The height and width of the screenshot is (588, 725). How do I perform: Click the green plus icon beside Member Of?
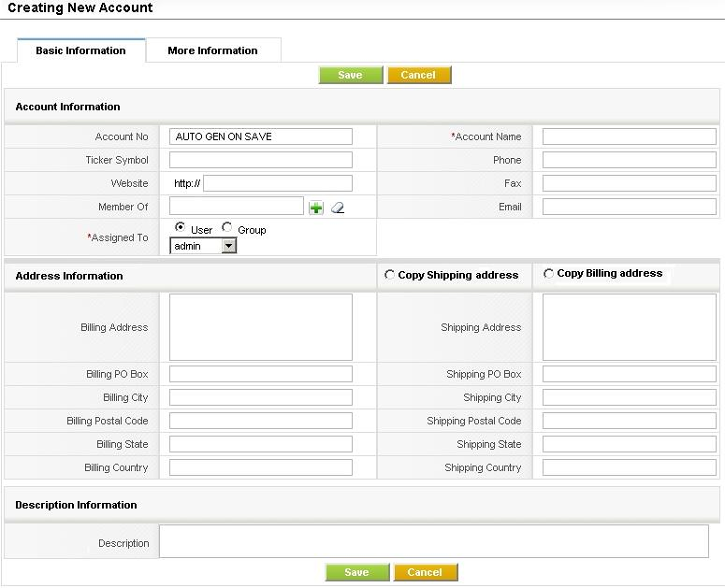[316, 208]
